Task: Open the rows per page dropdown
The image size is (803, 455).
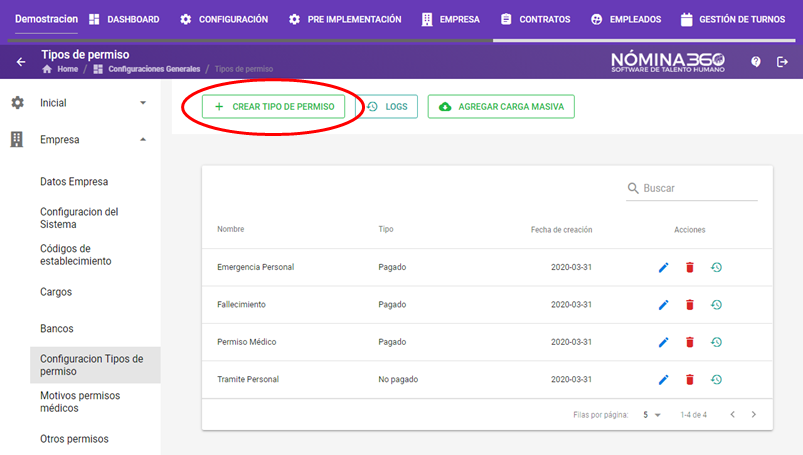Action: (x=652, y=415)
